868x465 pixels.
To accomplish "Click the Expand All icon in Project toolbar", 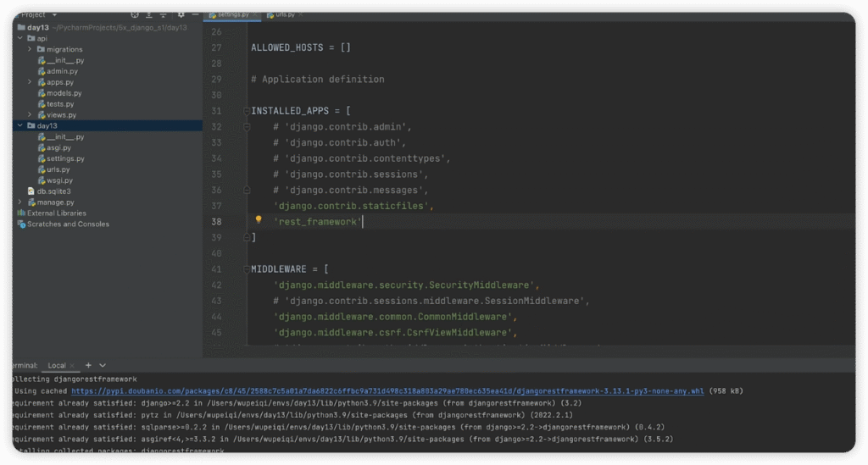I will pos(149,15).
